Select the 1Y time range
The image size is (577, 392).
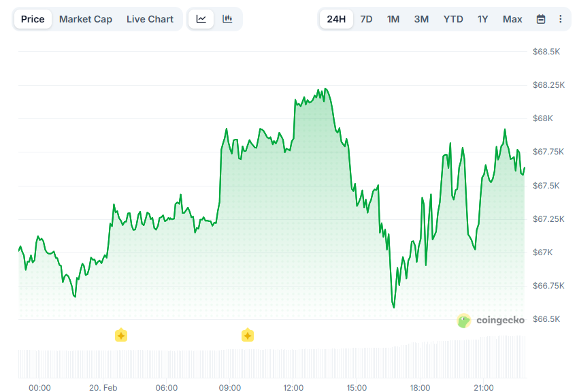[x=482, y=19]
